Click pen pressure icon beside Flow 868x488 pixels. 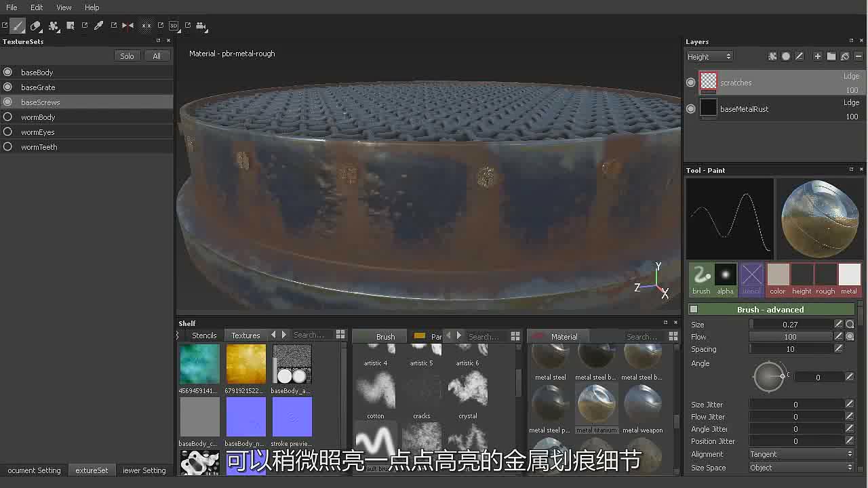pyautogui.click(x=839, y=337)
